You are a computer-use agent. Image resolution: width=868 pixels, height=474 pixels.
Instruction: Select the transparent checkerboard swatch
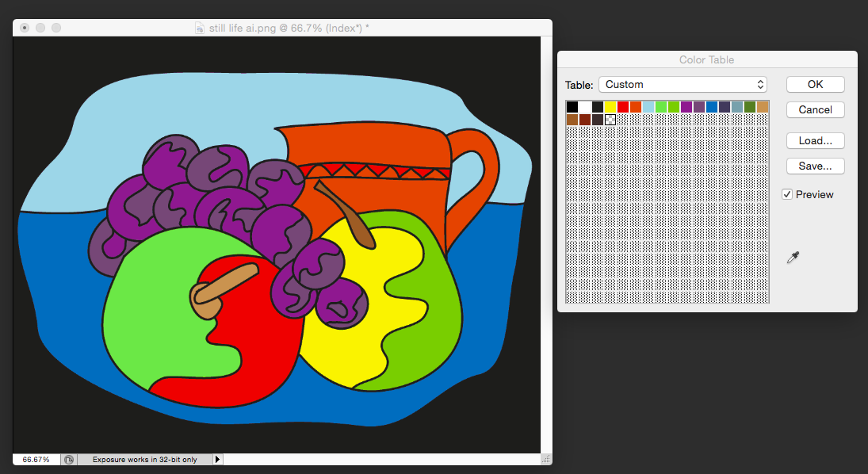coord(610,120)
